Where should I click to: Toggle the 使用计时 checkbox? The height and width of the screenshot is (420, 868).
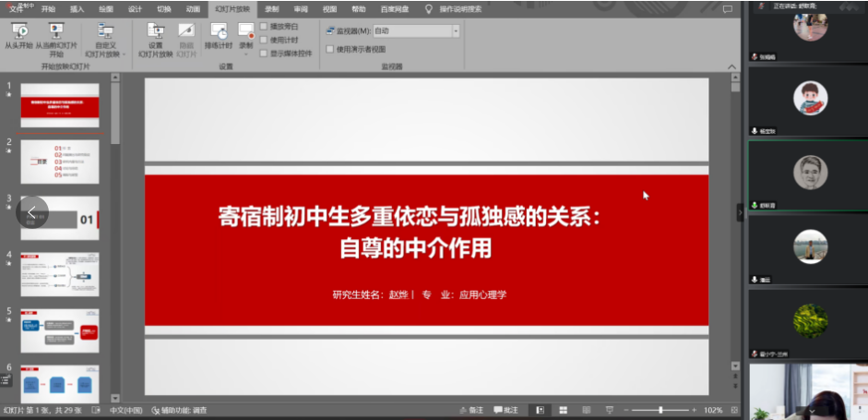[264, 40]
